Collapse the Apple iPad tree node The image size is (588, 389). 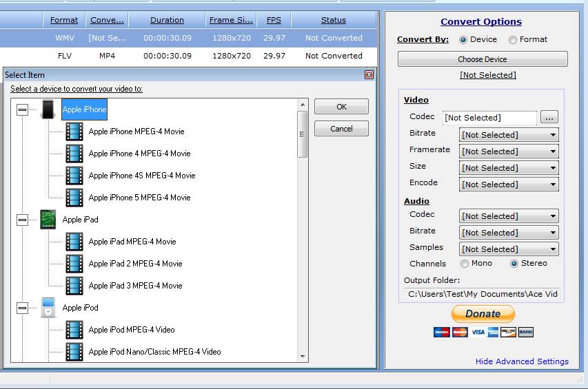(x=23, y=220)
